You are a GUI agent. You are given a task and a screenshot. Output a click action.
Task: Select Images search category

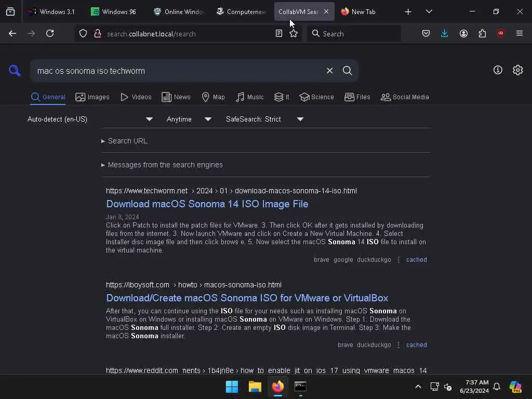click(x=92, y=97)
